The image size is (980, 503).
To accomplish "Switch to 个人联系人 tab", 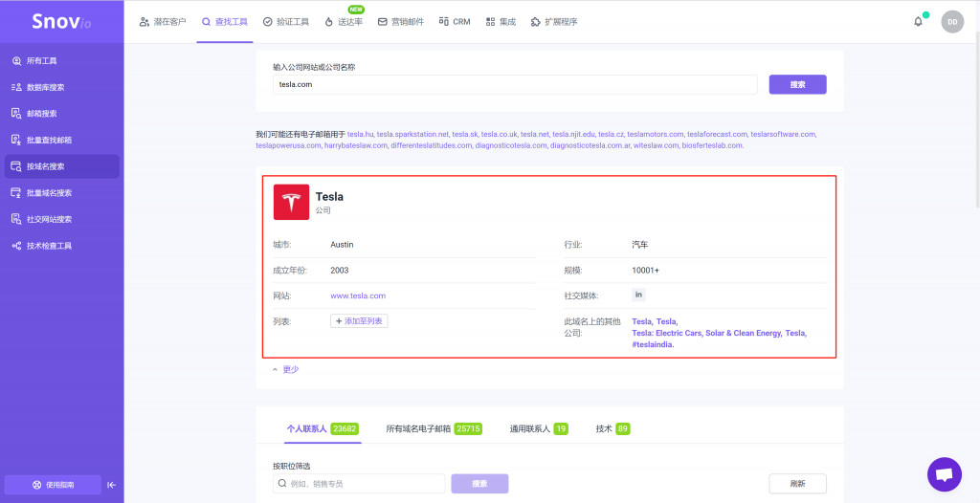I will tap(323, 429).
